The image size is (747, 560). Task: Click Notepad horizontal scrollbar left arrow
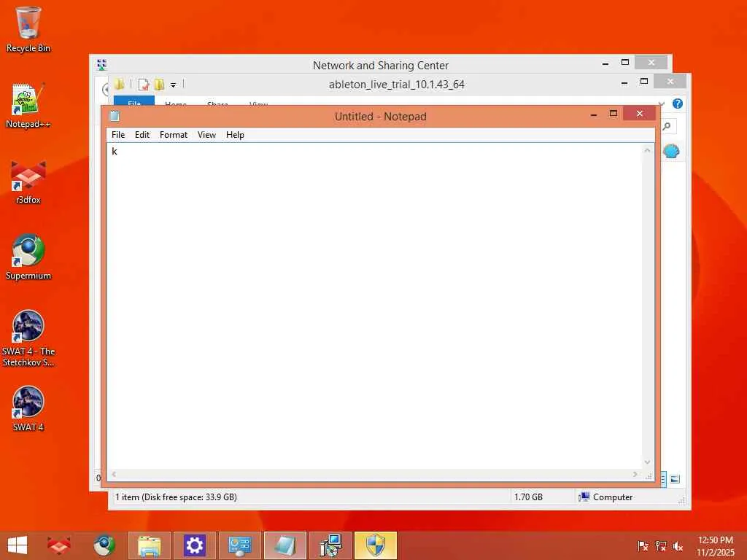pyautogui.click(x=114, y=474)
